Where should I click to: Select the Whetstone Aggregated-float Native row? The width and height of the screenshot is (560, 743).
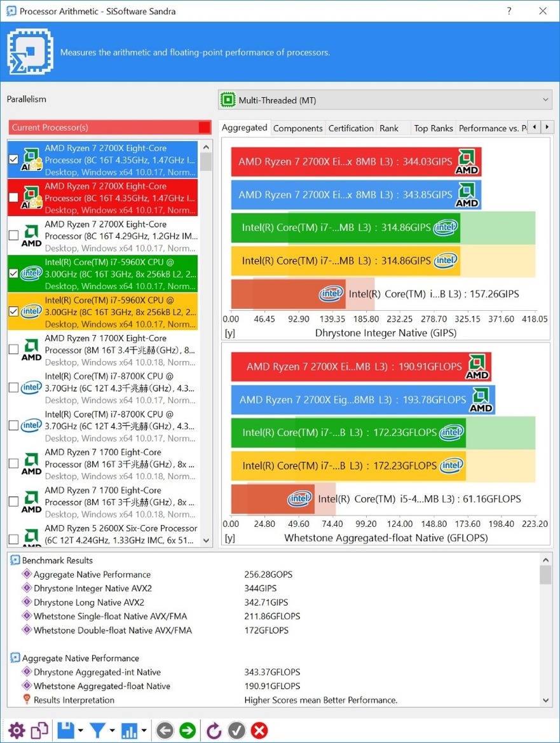(x=275, y=686)
